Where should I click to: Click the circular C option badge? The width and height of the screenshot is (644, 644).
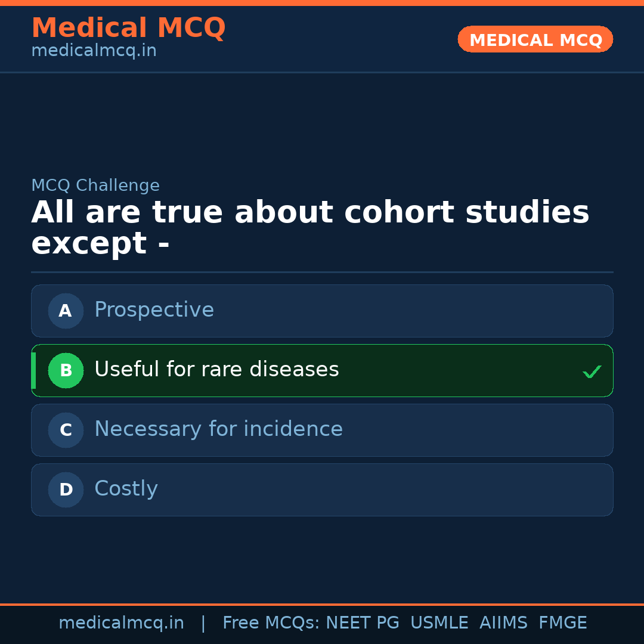(66, 430)
